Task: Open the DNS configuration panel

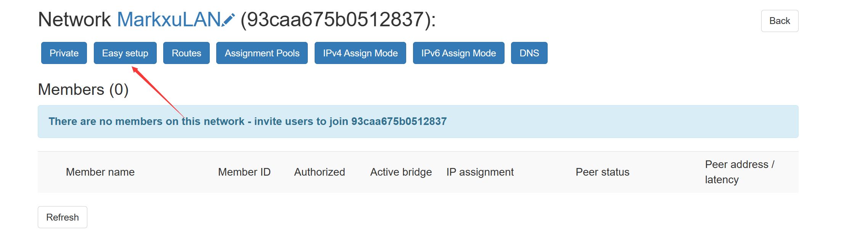Action: point(529,53)
